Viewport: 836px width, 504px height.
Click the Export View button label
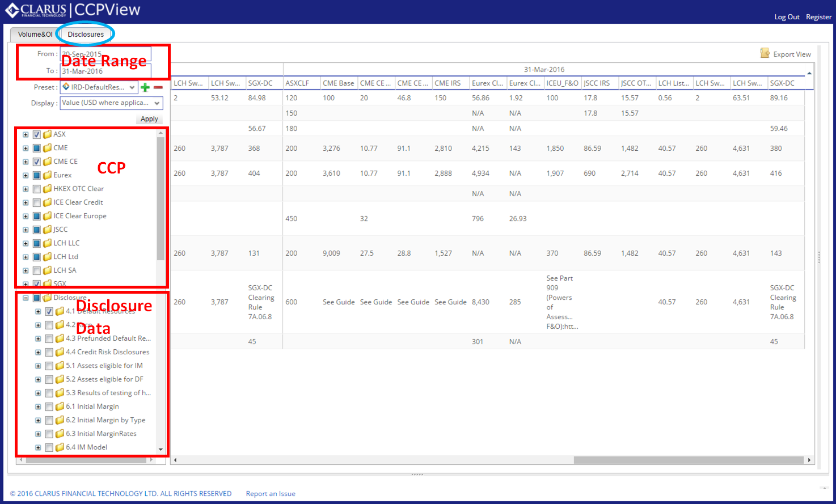tap(792, 54)
